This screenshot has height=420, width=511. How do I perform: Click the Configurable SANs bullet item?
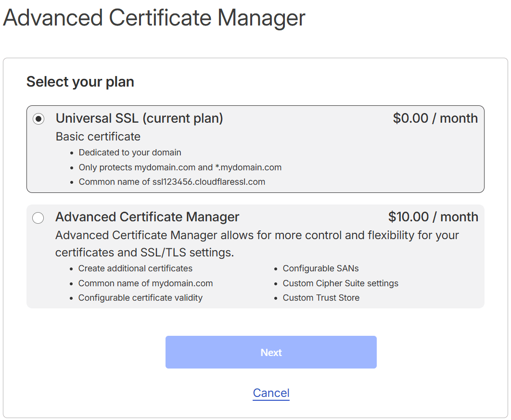(x=320, y=268)
